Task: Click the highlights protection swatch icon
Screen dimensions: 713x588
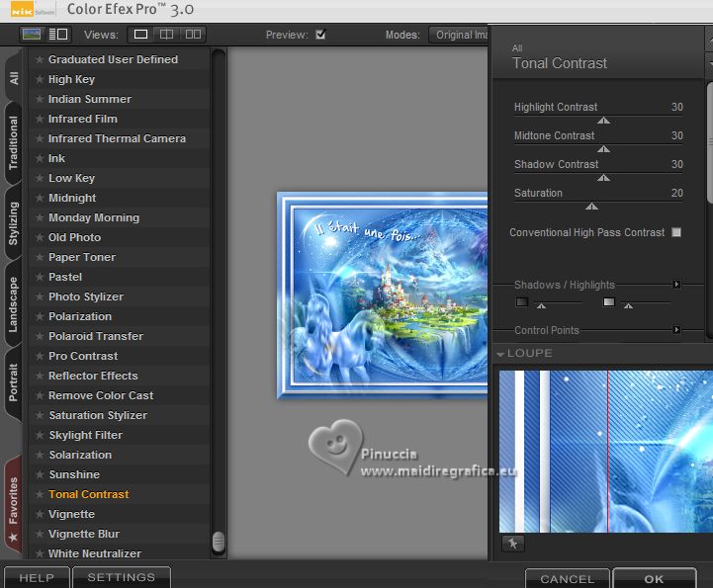Action: pyautogui.click(x=609, y=302)
